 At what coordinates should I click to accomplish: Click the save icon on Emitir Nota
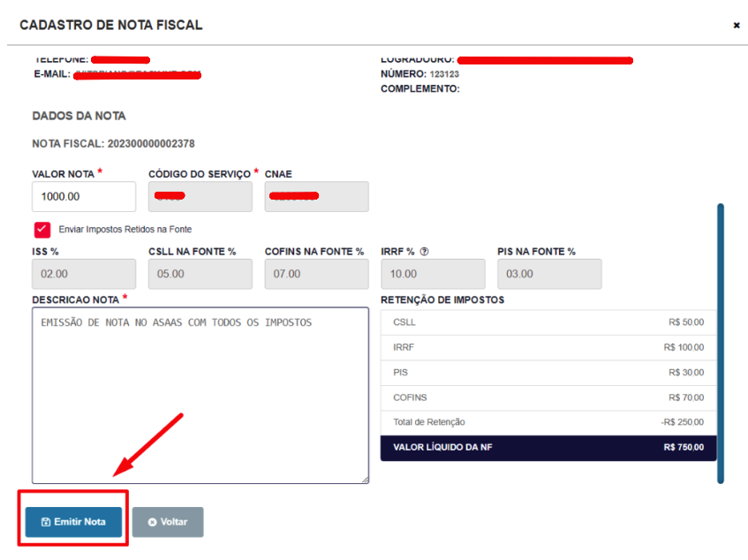[x=46, y=522]
